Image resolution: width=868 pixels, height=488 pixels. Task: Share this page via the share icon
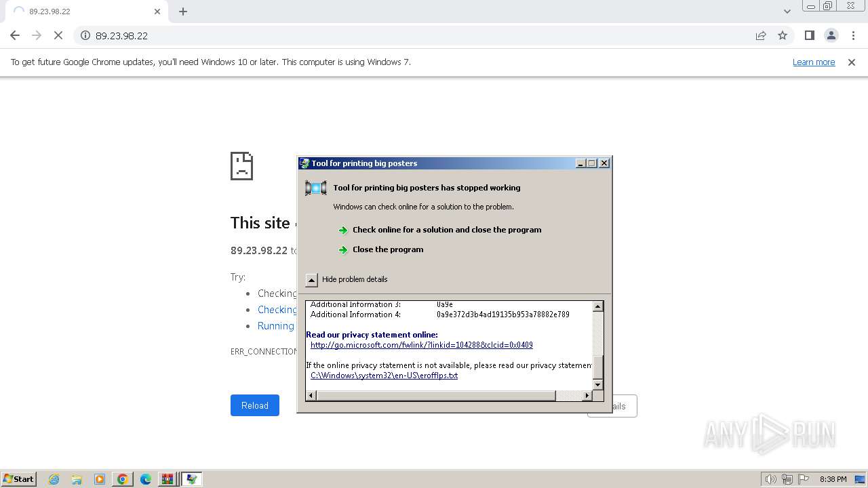tap(761, 35)
